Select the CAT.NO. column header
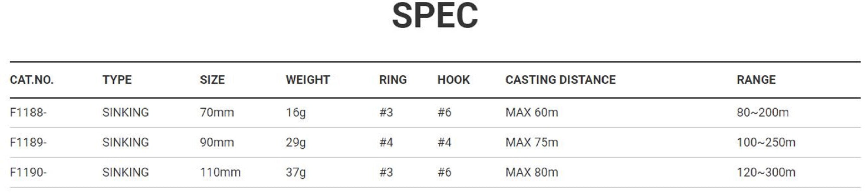Viewport: 868px width, 193px height. pyautogui.click(x=32, y=80)
